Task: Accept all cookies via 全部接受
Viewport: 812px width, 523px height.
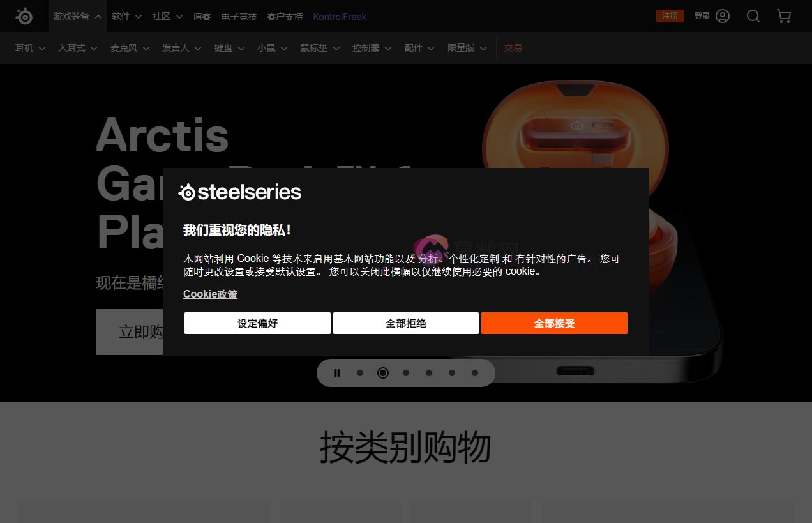Action: click(x=554, y=323)
